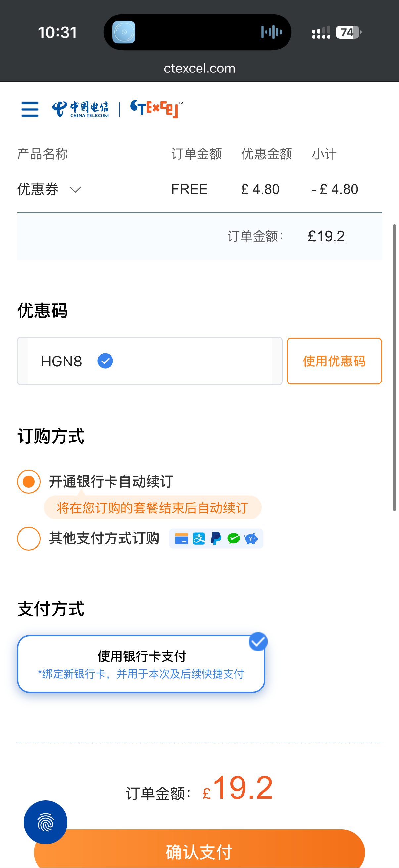Select 开通银行卡自动续订 radio option
The image size is (399, 868).
29,482
